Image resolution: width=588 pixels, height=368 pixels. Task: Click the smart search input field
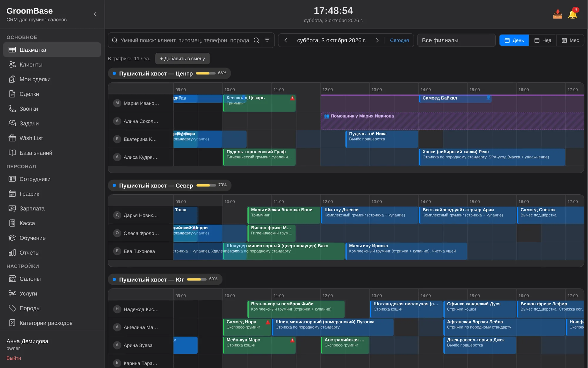click(185, 40)
